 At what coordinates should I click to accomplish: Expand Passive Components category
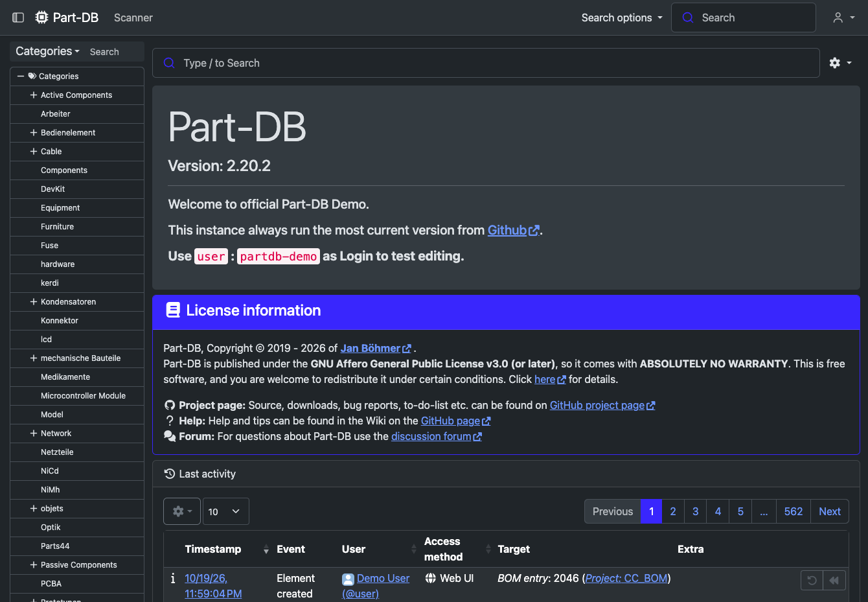tap(34, 564)
